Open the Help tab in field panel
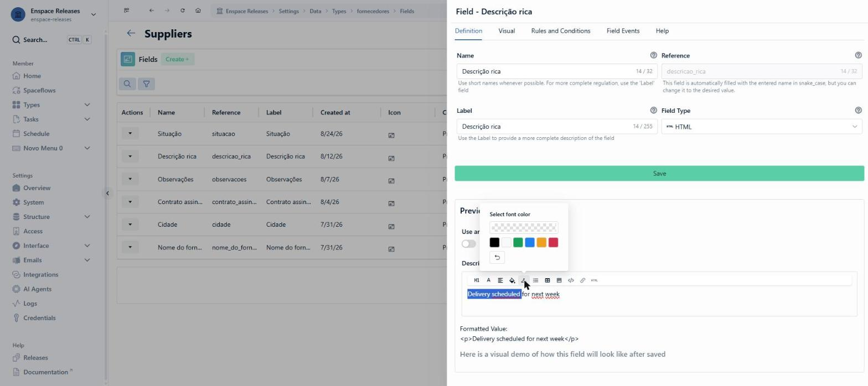 click(x=662, y=31)
